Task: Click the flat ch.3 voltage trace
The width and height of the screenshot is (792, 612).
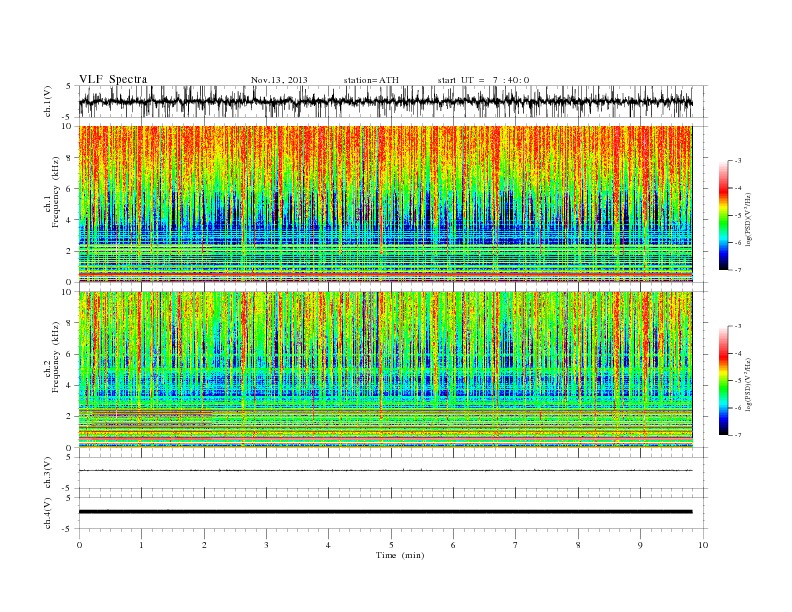Action: [385, 471]
